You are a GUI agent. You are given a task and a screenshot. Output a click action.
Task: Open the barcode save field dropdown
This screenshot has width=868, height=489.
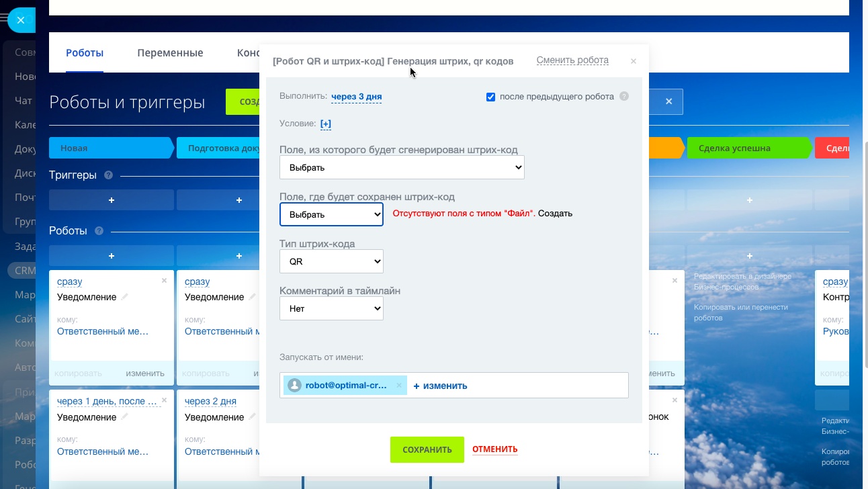coord(331,214)
